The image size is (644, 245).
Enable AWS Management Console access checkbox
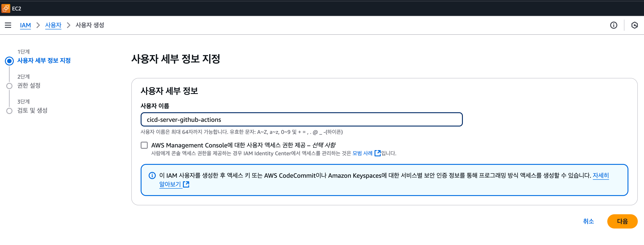coord(144,145)
